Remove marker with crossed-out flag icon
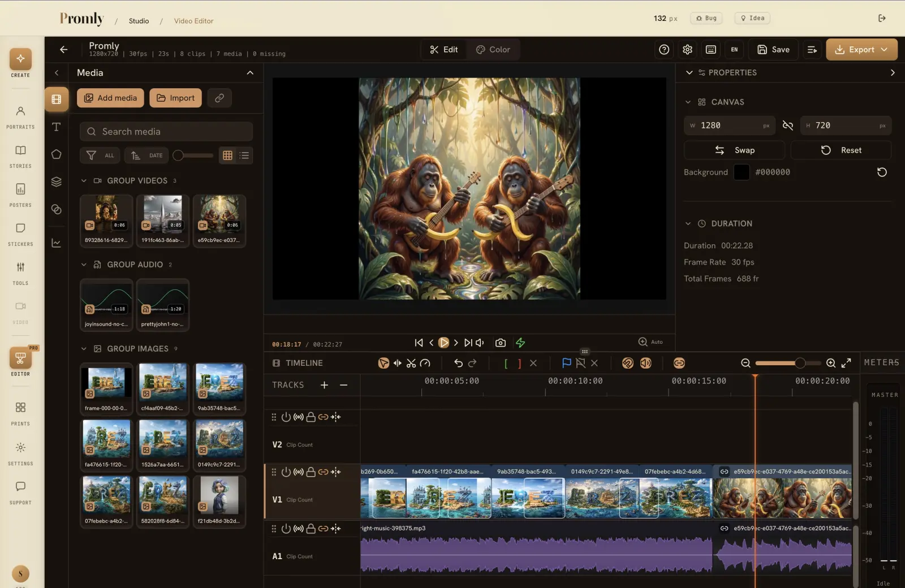The height and width of the screenshot is (588, 905). pyautogui.click(x=580, y=363)
